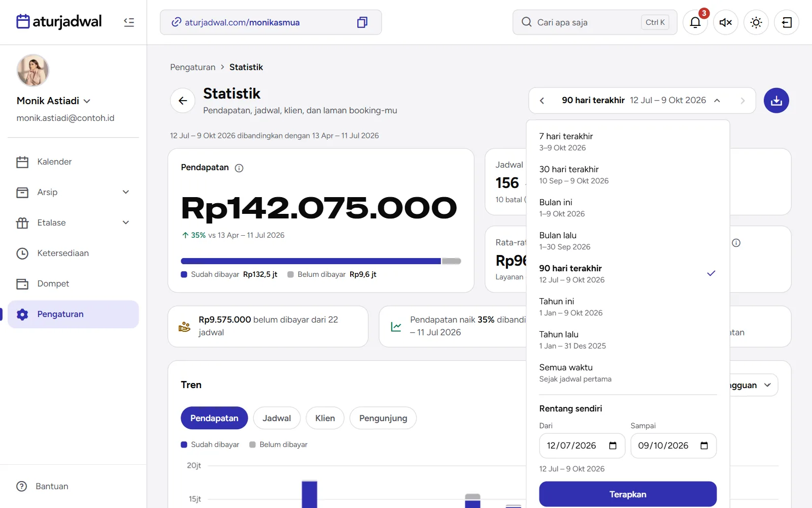Switch trend chart to Pendapatan tab

click(x=214, y=418)
